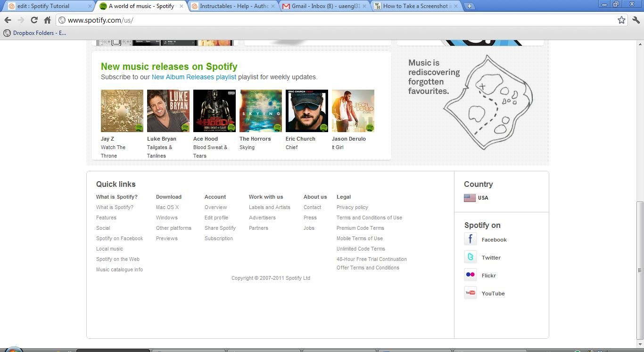Open Spotify's YouTube channel via its icon

click(x=470, y=293)
